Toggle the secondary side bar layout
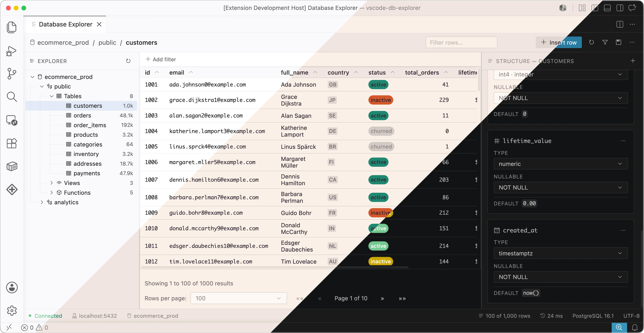 tap(620, 8)
